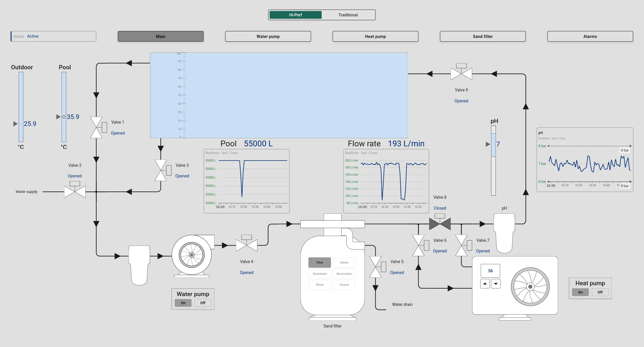
Task: Click the Valve 5 drain valve symbol
Action: tap(375, 267)
